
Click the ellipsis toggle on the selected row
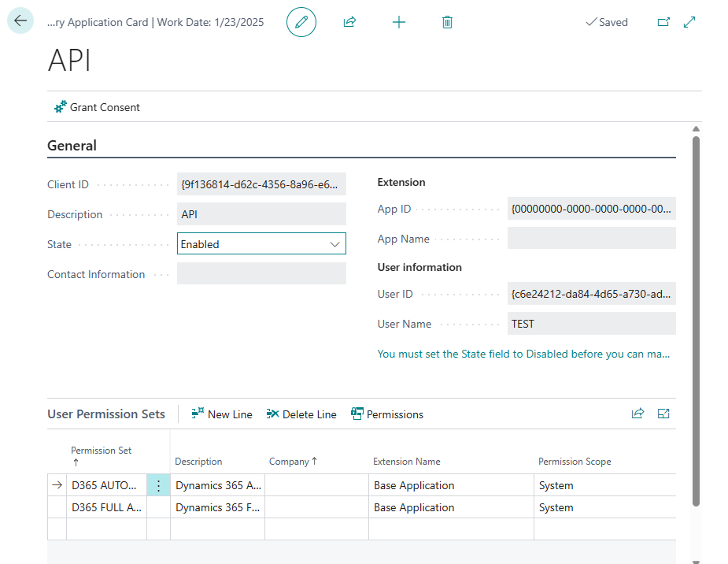pos(158,485)
